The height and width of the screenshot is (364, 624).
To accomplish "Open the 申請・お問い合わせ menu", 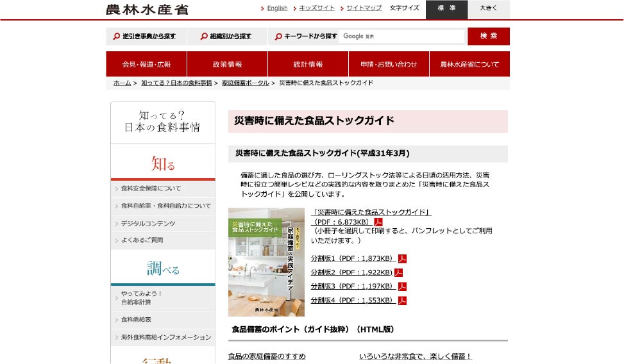I will (389, 64).
